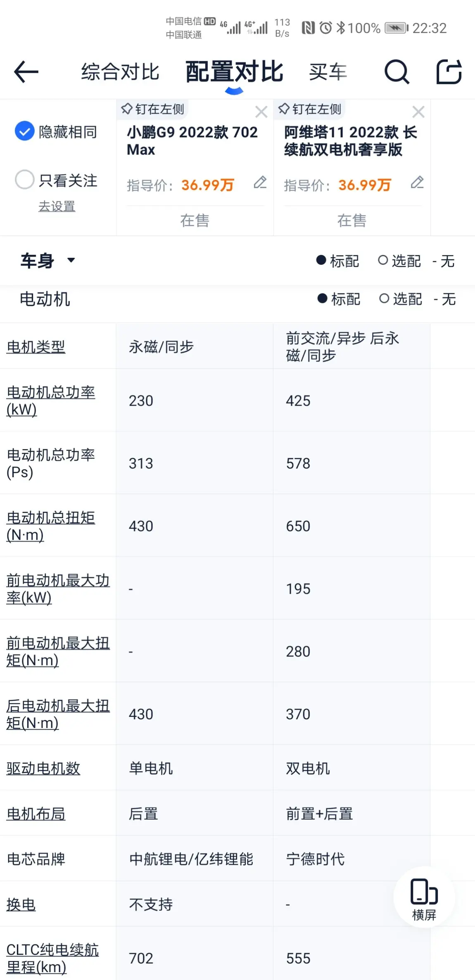Open CLTC纯电续航里程 parameter explanation
The height and width of the screenshot is (980, 475).
pos(52,958)
